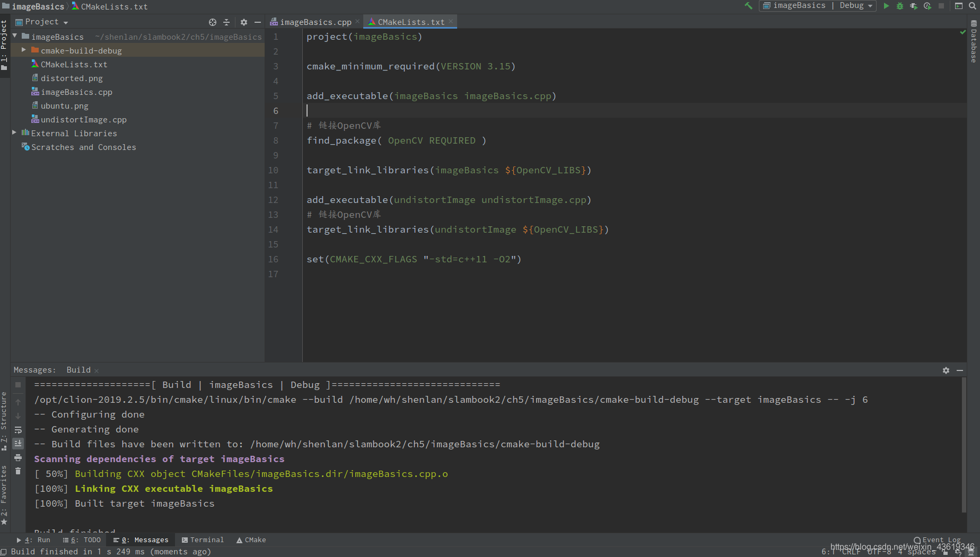The height and width of the screenshot is (557, 980).
Task: Open the TODO tool window
Action: pyautogui.click(x=82, y=540)
